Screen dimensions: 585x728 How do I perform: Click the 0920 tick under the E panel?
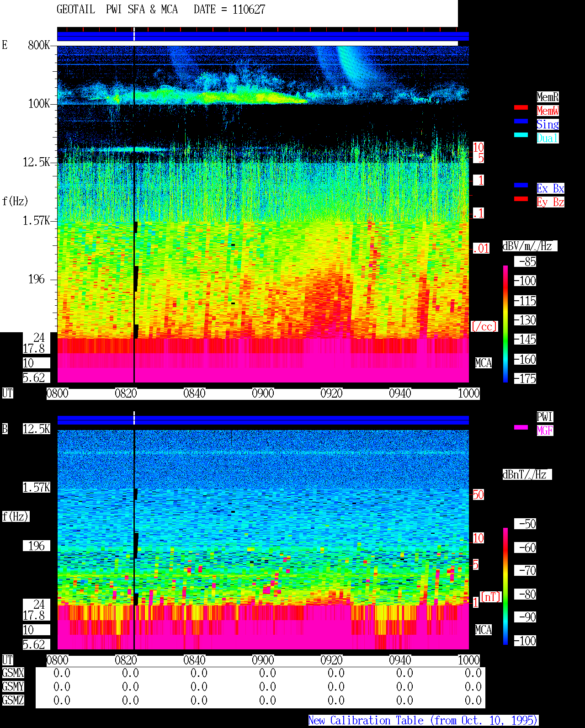click(331, 393)
